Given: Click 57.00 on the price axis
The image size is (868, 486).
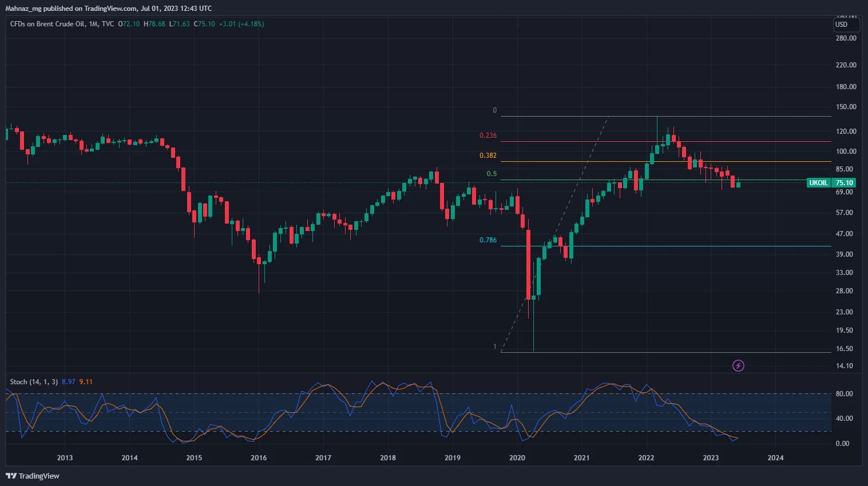Looking at the screenshot, I should [x=844, y=213].
